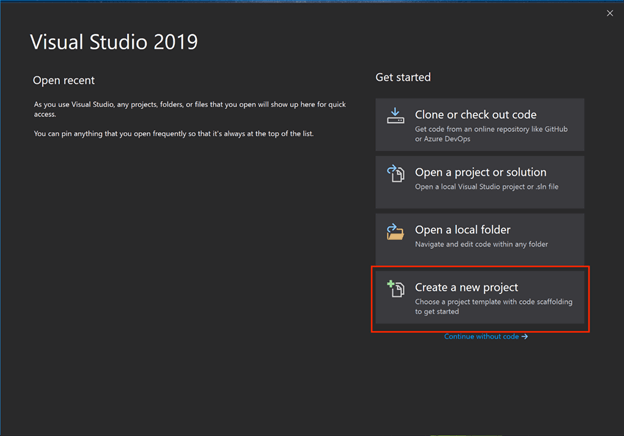Close the Visual Studio 2019 start window
Screen dimensions: 624x436
pos(609,13)
